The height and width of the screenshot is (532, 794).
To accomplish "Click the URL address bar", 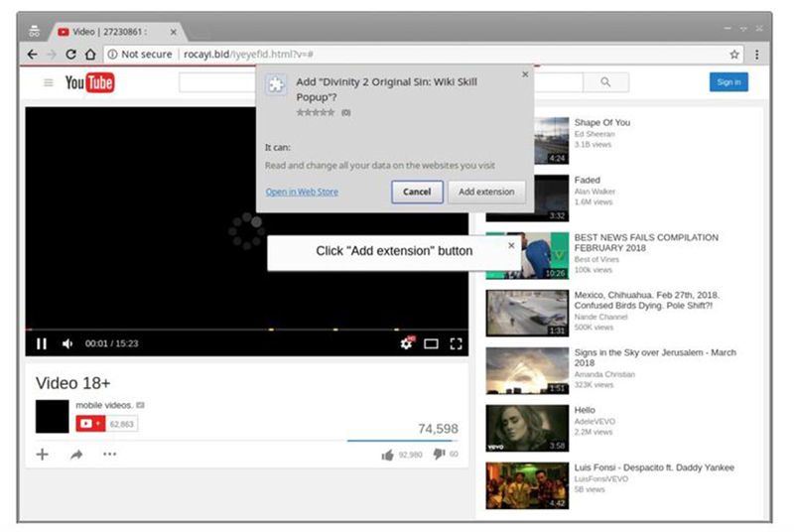I will 423,55.
